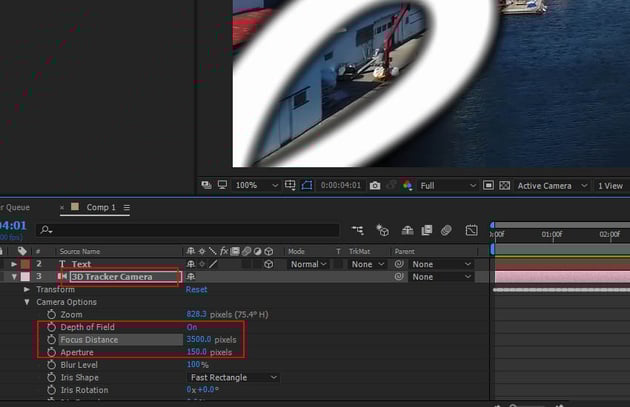Toggle the Focus Distance stopwatch

(51, 340)
